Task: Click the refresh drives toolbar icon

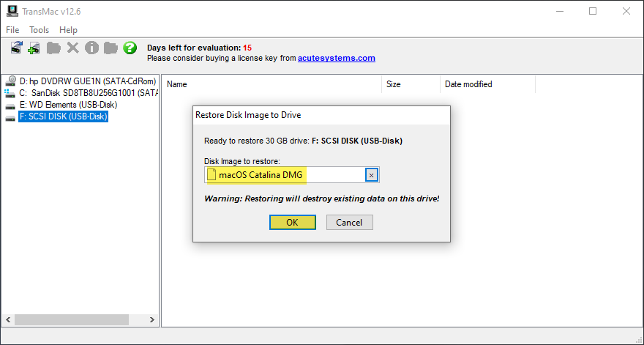Action: click(16, 48)
